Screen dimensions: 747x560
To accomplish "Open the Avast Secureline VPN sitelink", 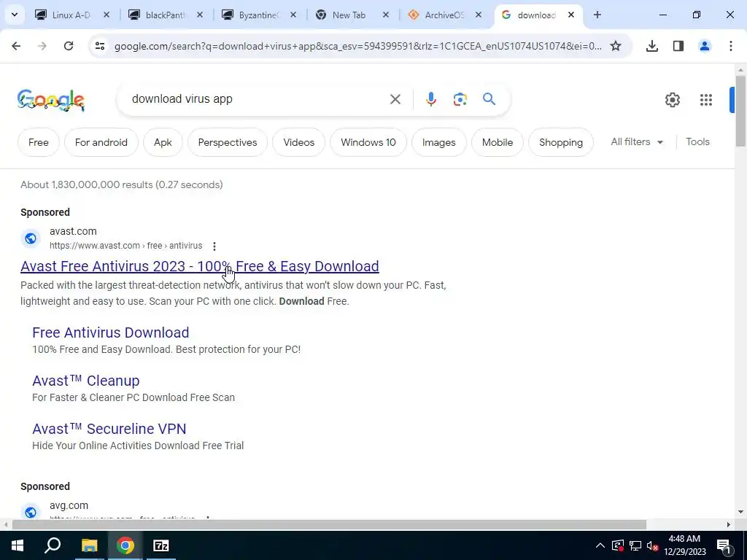I will coord(109,429).
